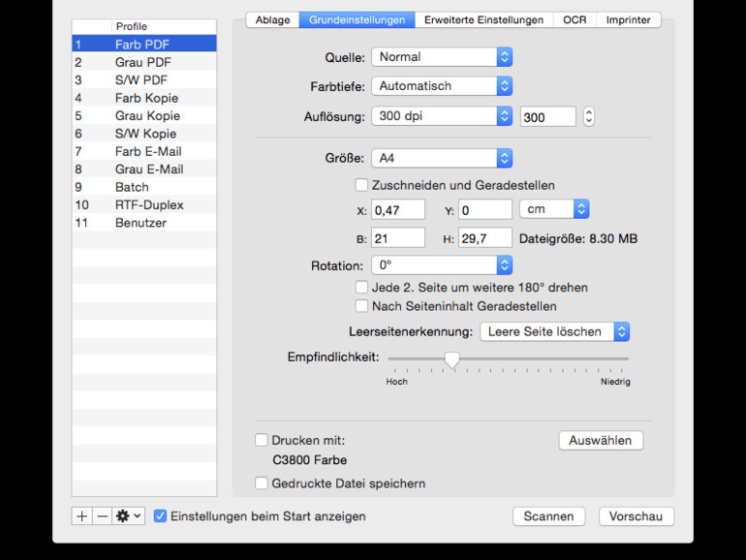Click the B width field
The height and width of the screenshot is (560, 746).
point(398,238)
